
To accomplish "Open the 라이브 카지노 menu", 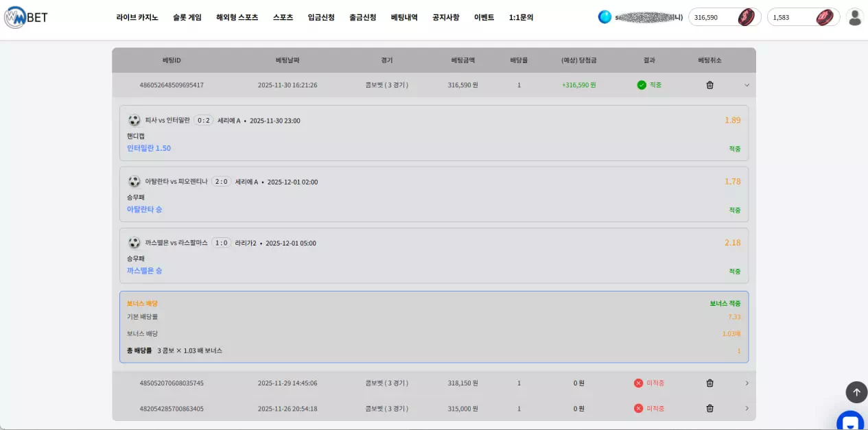I will 137,17.
